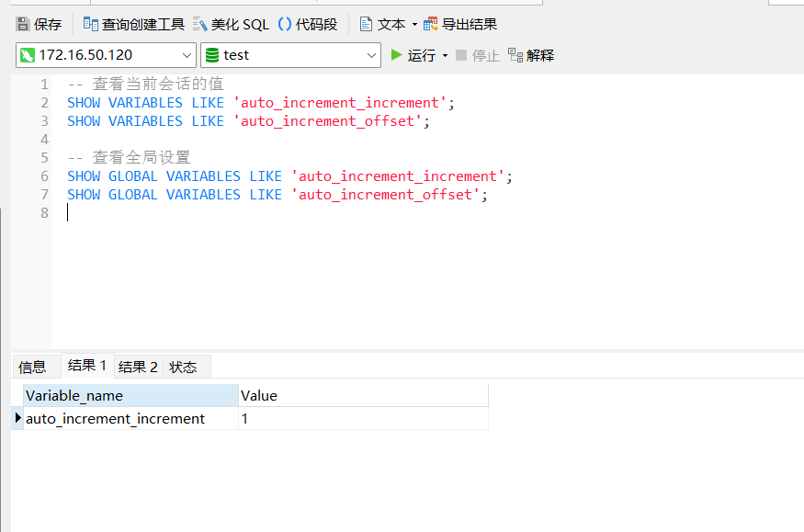Click the Variable_name column header
The image size is (804, 532).
pyautogui.click(x=129, y=396)
